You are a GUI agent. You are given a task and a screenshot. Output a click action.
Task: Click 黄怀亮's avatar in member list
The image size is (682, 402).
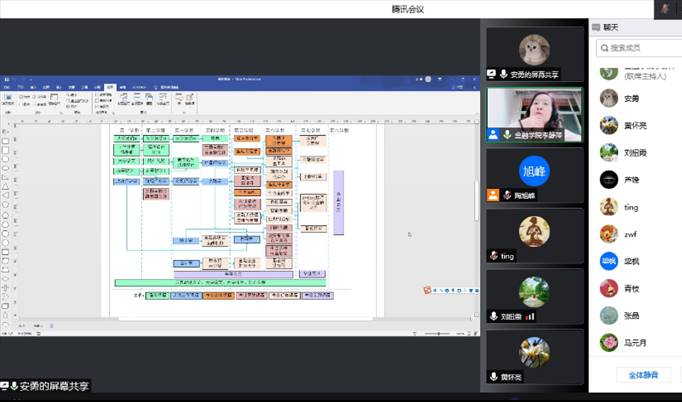[608, 125]
